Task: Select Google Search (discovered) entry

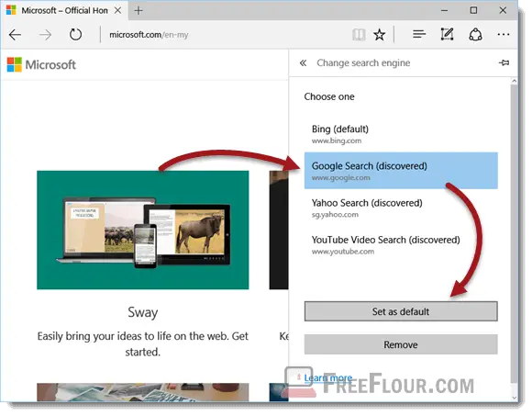Action: coord(401,171)
